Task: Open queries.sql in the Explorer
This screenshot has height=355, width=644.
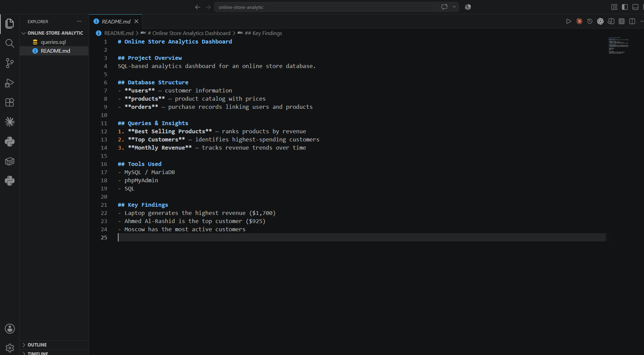Action: point(53,42)
